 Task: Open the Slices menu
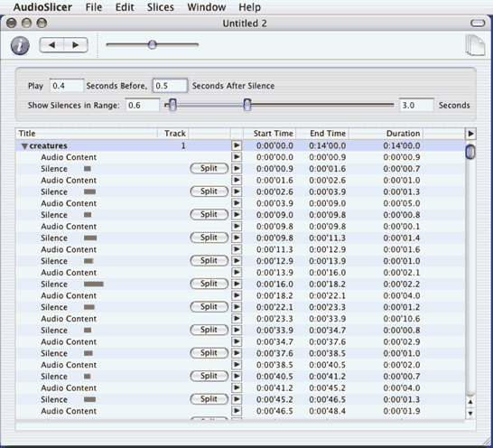[161, 7]
